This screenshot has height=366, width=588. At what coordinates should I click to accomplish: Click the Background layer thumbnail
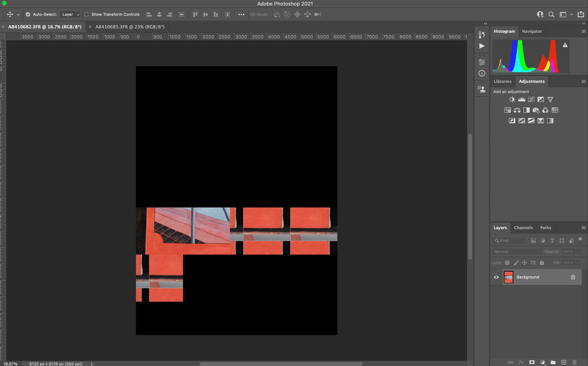[x=508, y=277]
